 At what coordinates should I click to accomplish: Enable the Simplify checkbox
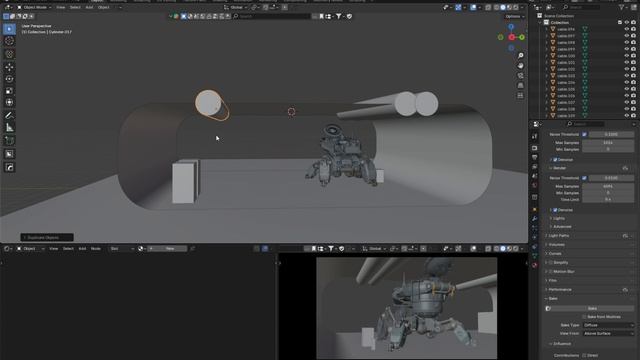click(x=551, y=263)
